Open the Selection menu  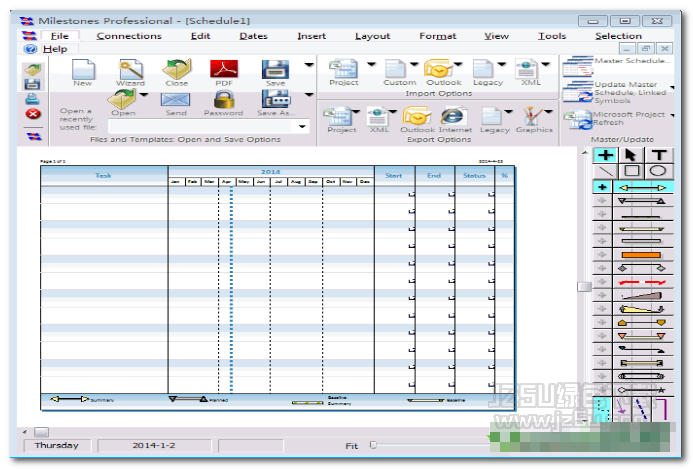[618, 36]
